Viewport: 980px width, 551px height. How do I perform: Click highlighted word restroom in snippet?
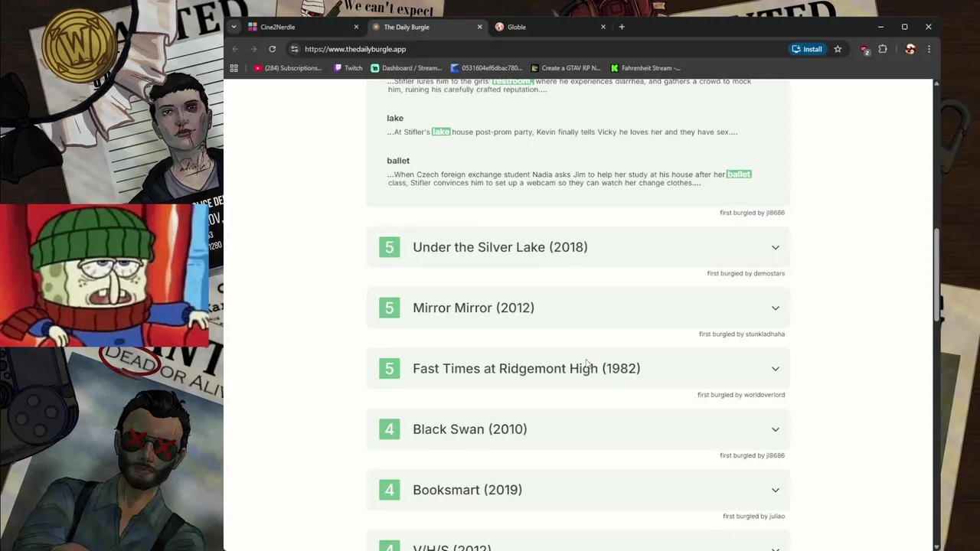pos(512,81)
